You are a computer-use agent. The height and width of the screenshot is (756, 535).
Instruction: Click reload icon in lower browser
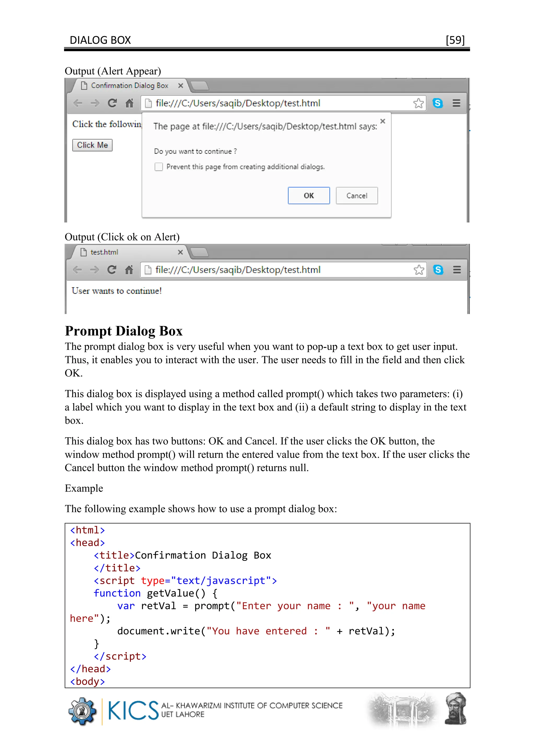click(112, 270)
